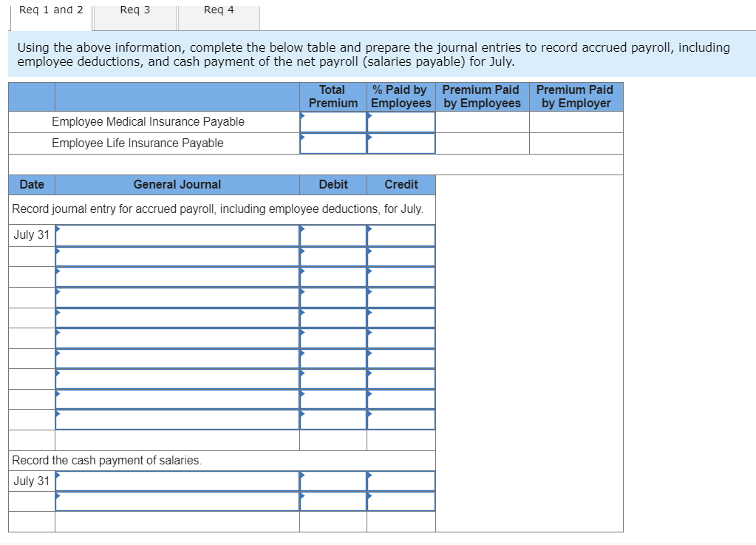Click the 'Credit' column header
This screenshot has width=756, height=545.
tap(401, 184)
